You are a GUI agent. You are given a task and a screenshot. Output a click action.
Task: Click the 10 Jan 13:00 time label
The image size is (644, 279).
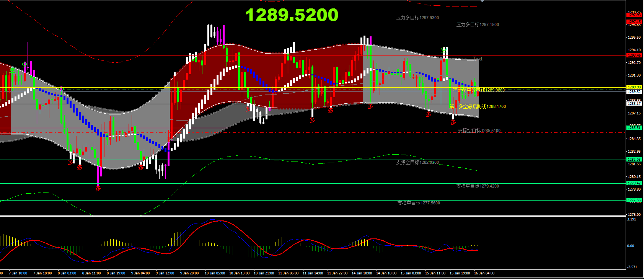(x=239, y=273)
